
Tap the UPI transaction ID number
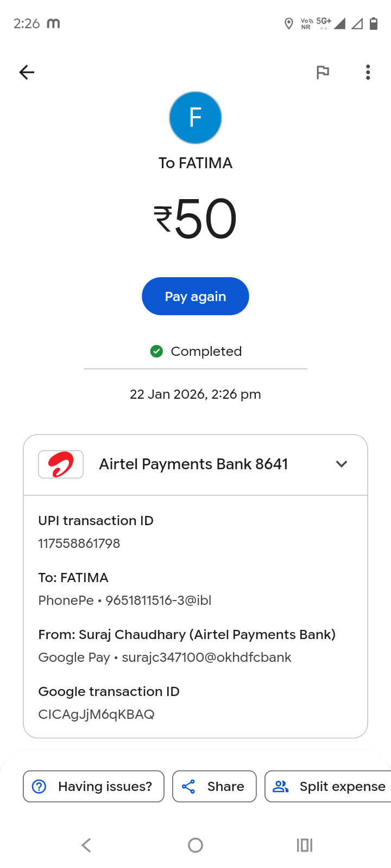pos(79,544)
